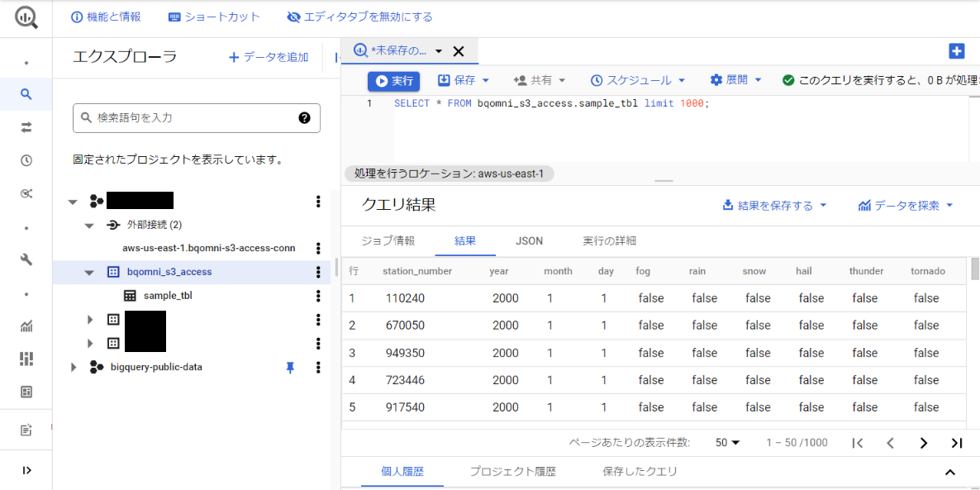Open capacity management dashboard icon in sidebar

tap(26, 359)
